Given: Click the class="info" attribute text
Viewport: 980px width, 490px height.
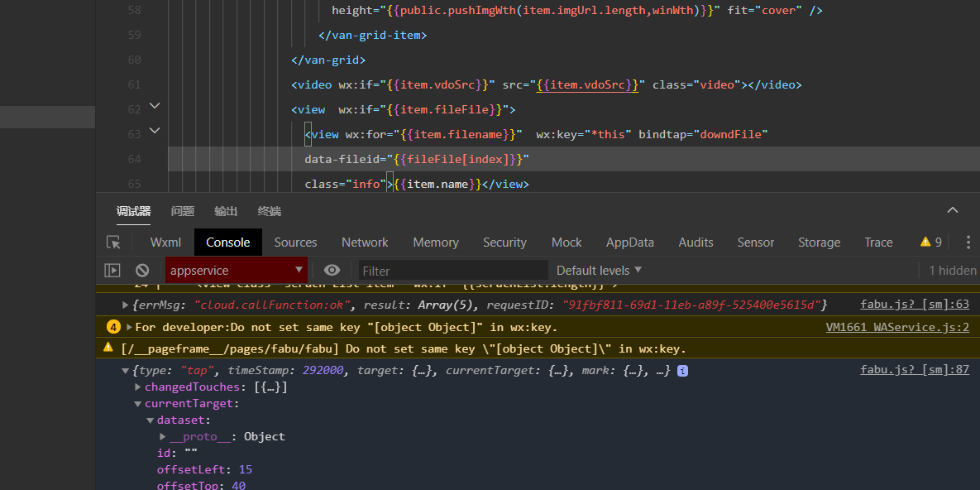Looking at the screenshot, I should 345,184.
